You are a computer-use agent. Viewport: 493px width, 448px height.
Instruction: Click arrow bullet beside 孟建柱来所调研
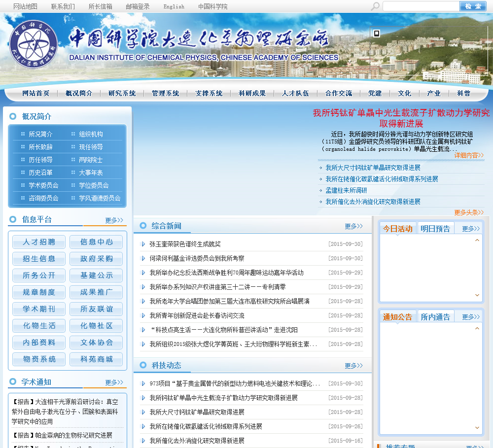click(x=321, y=191)
